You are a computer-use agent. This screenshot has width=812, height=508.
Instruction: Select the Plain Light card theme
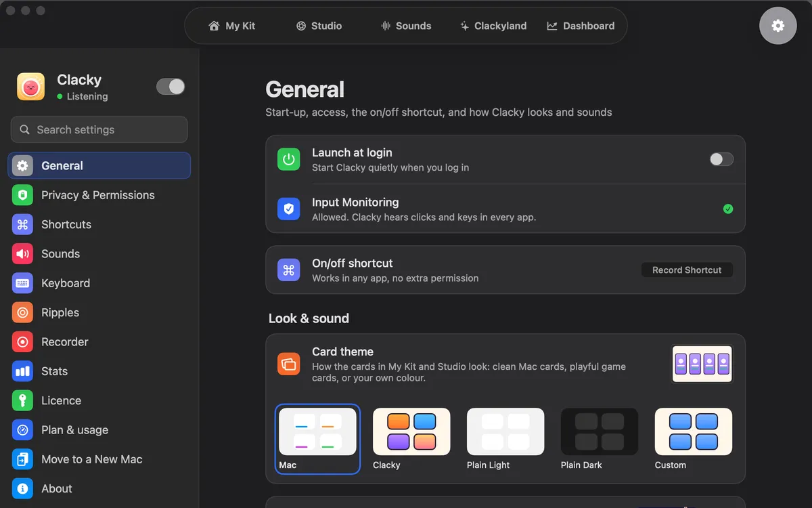(x=505, y=439)
